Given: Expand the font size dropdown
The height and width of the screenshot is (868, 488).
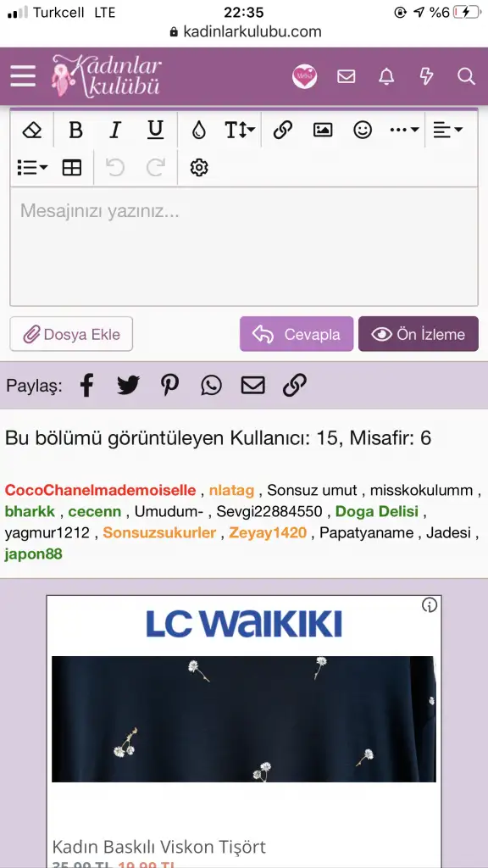Looking at the screenshot, I should coord(240,130).
